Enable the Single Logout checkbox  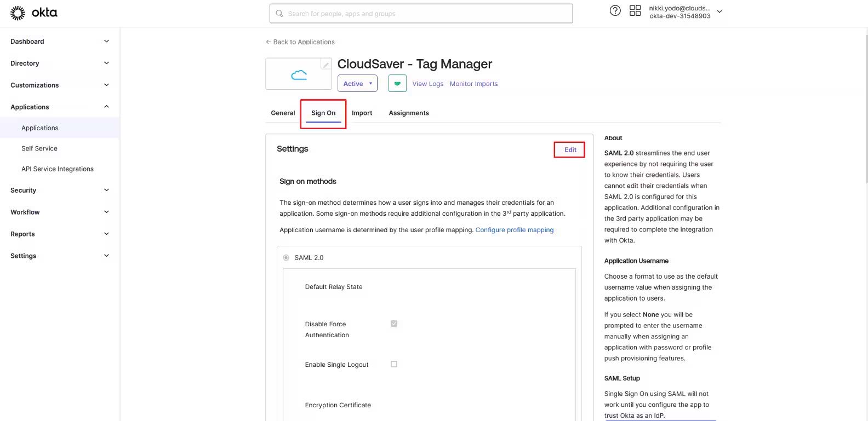click(x=394, y=364)
